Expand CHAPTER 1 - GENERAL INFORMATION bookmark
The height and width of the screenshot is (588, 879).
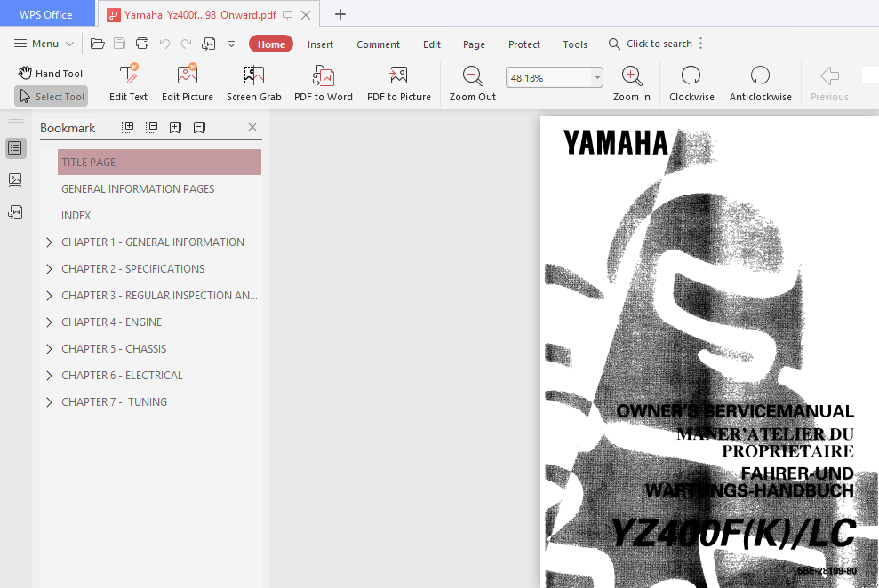50,242
